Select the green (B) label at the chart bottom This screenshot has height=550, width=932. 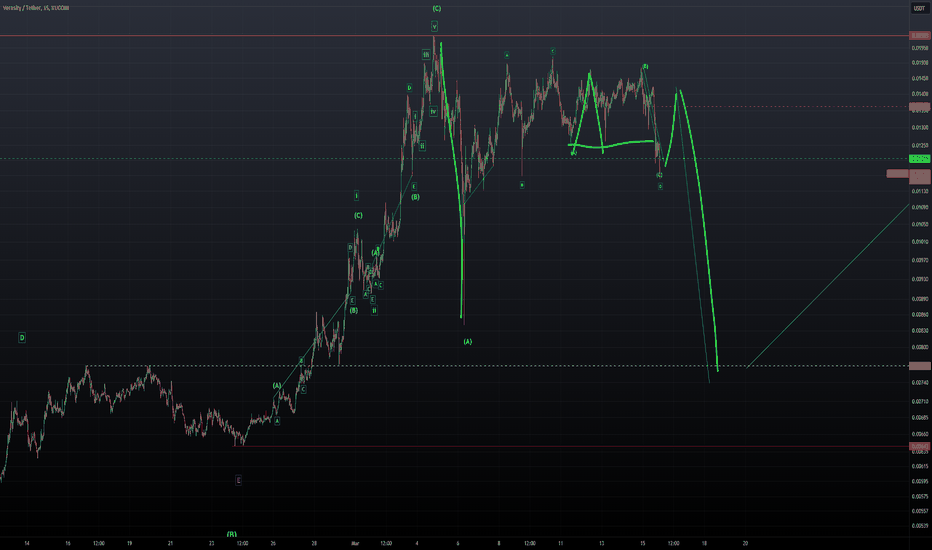click(232, 534)
